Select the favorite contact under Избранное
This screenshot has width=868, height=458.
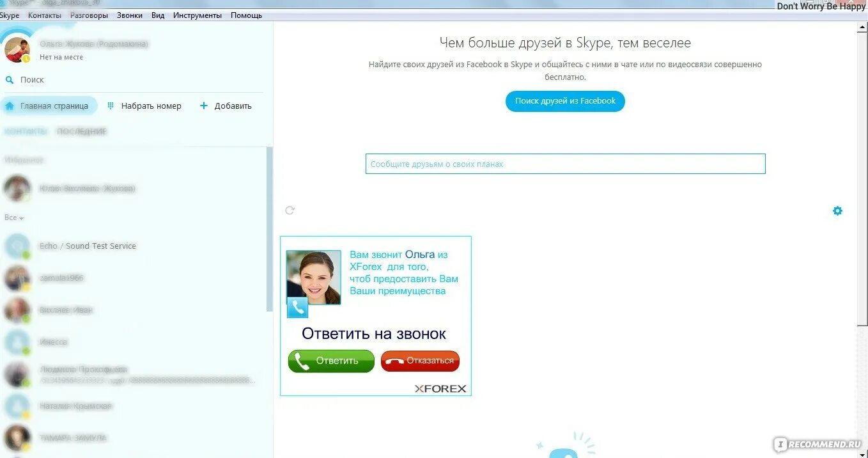[x=133, y=189]
